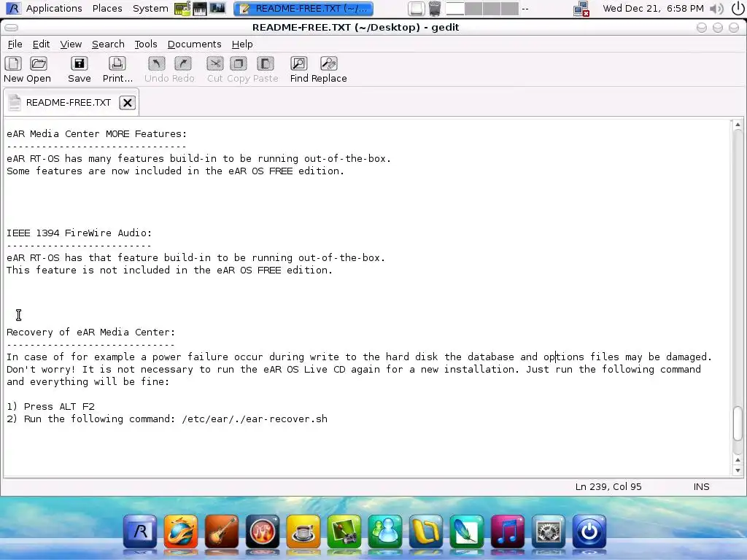This screenshot has width=747, height=560.
Task: Launch the green sound card panel launcher
Action: 182,9
